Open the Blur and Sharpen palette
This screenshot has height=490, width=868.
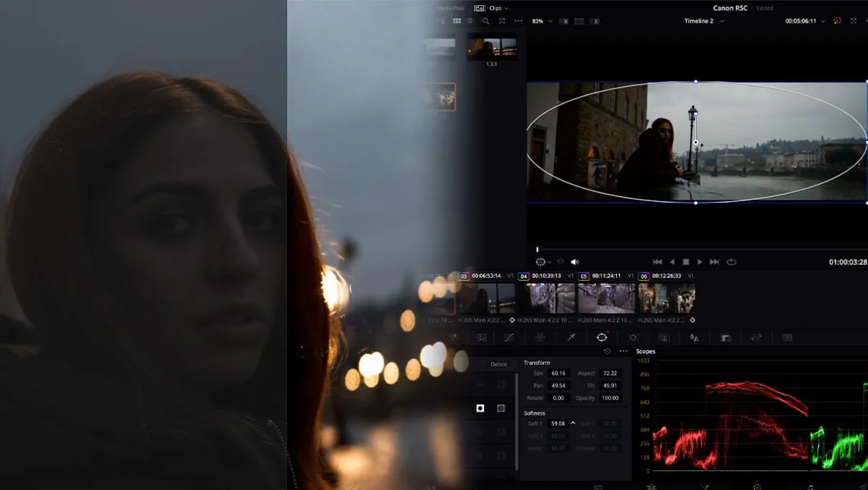pos(694,337)
